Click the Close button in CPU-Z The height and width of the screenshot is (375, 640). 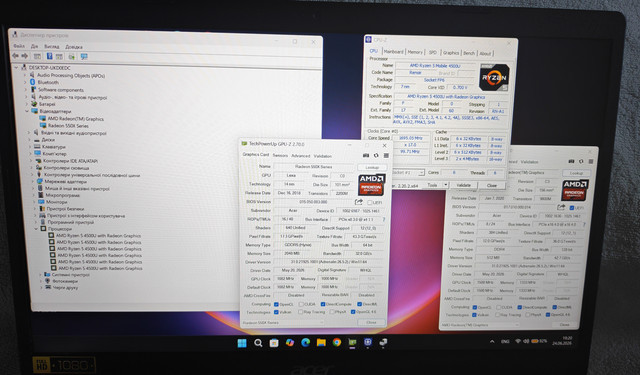click(x=492, y=185)
